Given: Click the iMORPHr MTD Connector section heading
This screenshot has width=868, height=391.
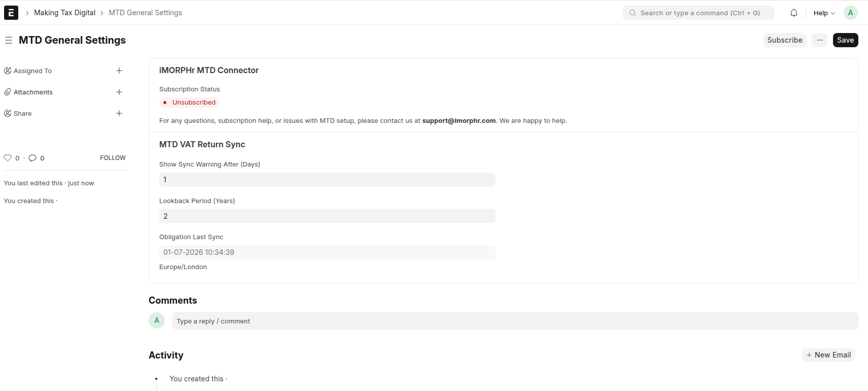Looking at the screenshot, I should click(x=209, y=71).
